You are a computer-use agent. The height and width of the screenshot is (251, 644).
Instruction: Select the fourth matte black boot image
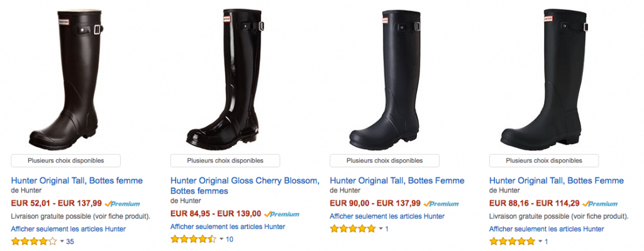tap(544, 76)
